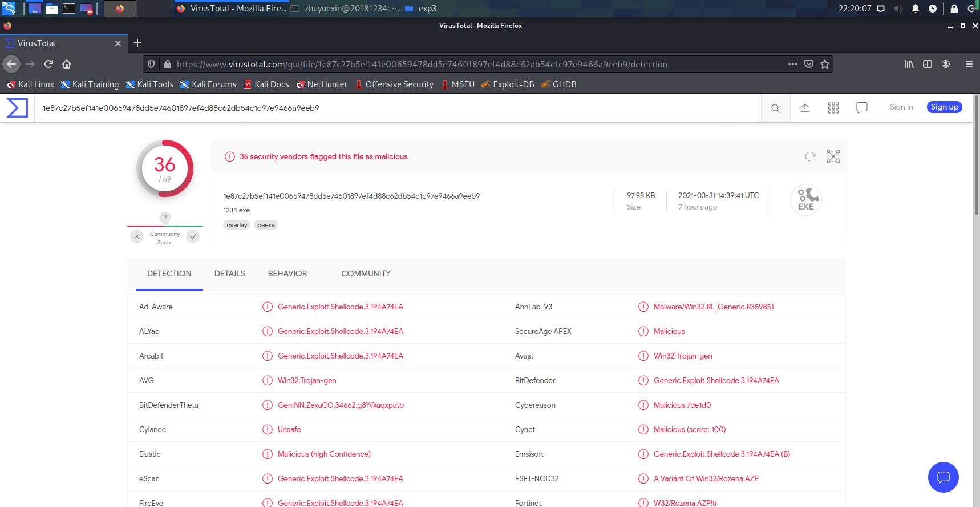The height and width of the screenshot is (507, 980).
Task: Click the overlay tag
Action: [237, 225]
